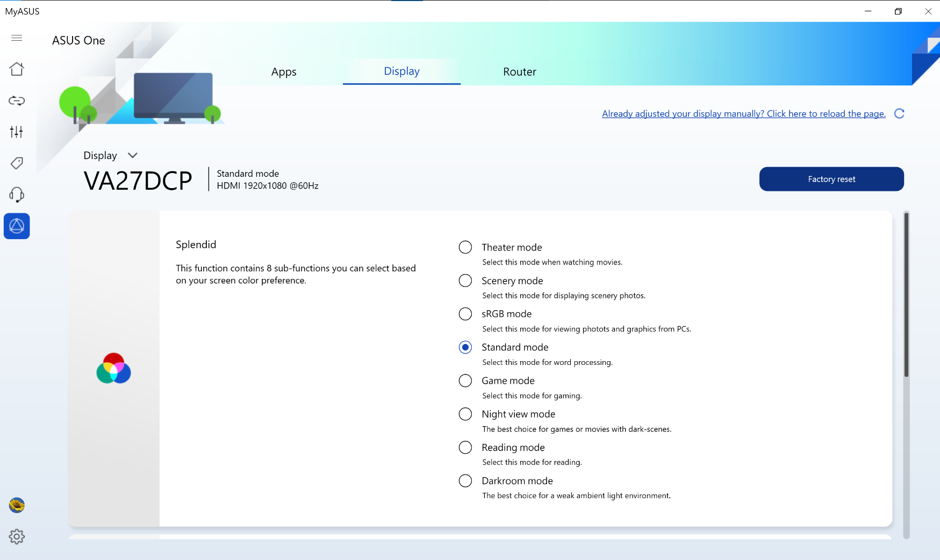Select sRGB mode radio button
The image size is (940, 560).
[465, 314]
